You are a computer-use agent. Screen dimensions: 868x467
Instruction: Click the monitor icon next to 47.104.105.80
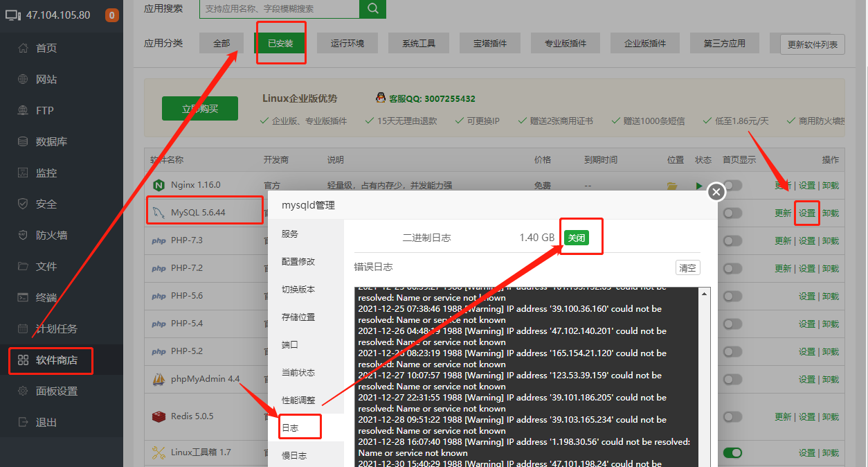click(x=13, y=15)
